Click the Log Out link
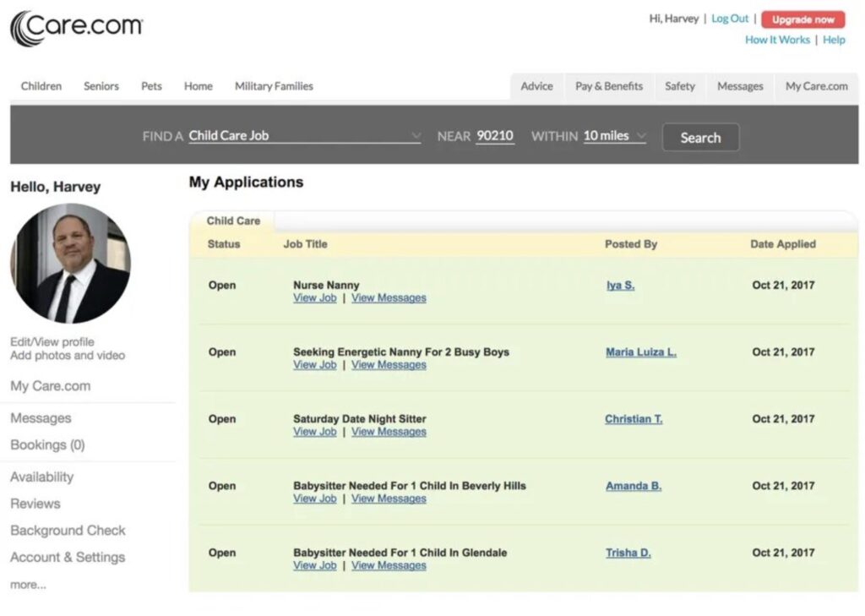This screenshot has width=865, height=616. coord(730,19)
